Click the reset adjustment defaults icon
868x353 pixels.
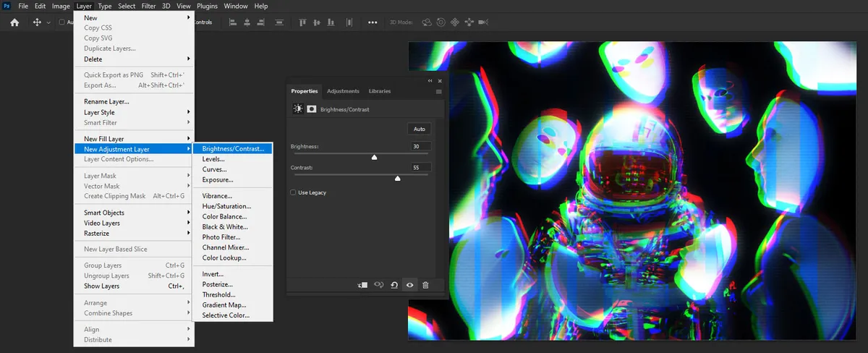click(394, 285)
